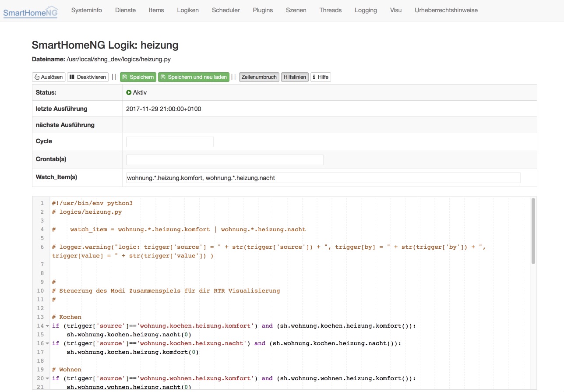Click the green Aktiv status icon
Viewport: 564px width, 392px height.
129,92
